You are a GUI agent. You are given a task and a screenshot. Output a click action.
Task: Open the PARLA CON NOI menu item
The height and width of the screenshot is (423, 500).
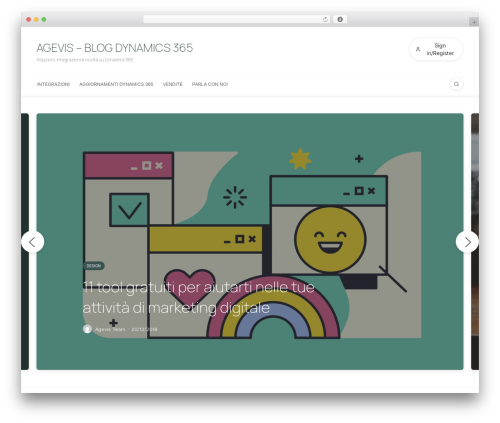click(x=210, y=84)
